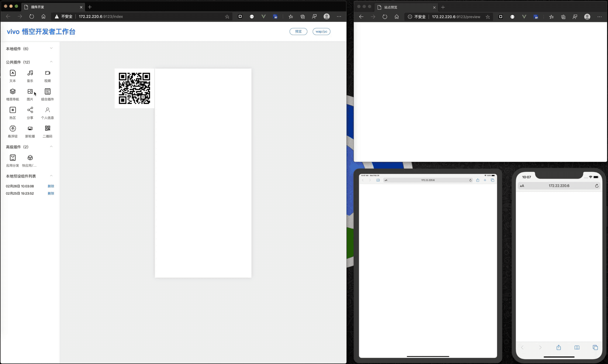Toggle the wap/pc mode button
Viewport: 608px width, 364px height.
coord(321,32)
